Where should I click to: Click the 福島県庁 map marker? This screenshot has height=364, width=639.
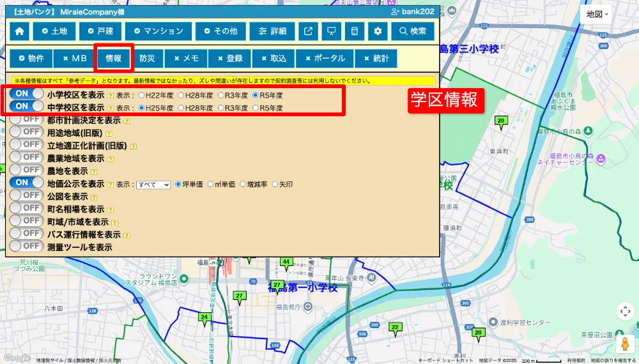click(x=309, y=307)
